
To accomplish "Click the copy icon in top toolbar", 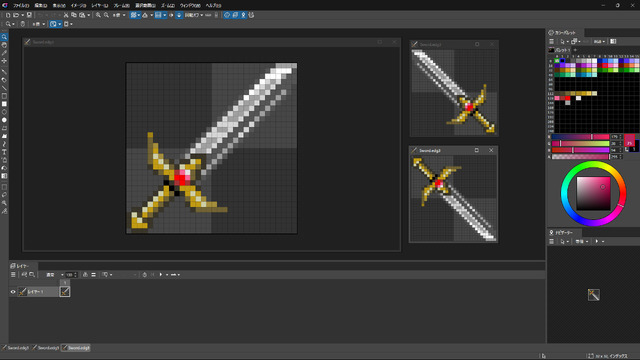I will coord(74,15).
